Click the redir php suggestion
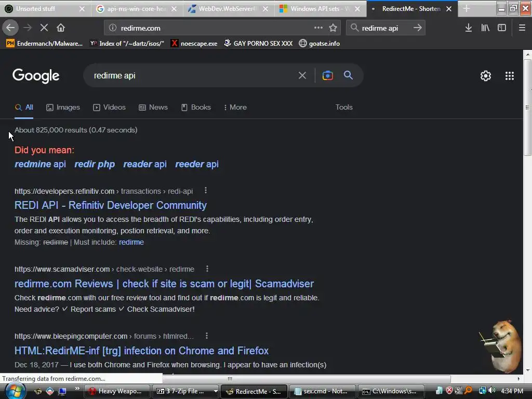Viewport: 532px width, 399px height. tap(95, 164)
